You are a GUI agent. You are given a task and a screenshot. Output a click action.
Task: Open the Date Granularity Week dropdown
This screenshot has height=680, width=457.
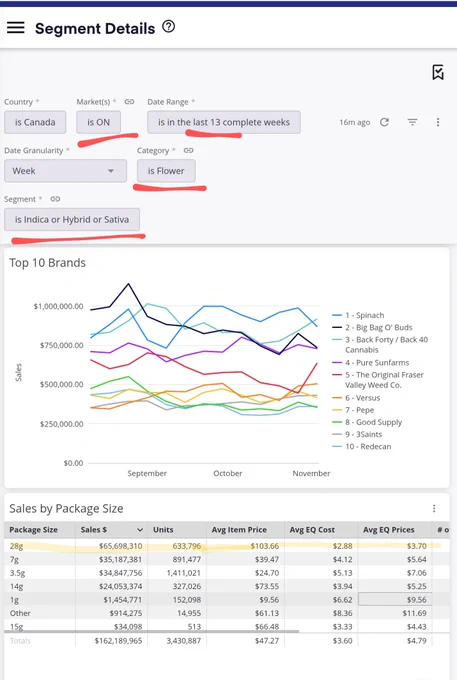pyautogui.click(x=65, y=171)
